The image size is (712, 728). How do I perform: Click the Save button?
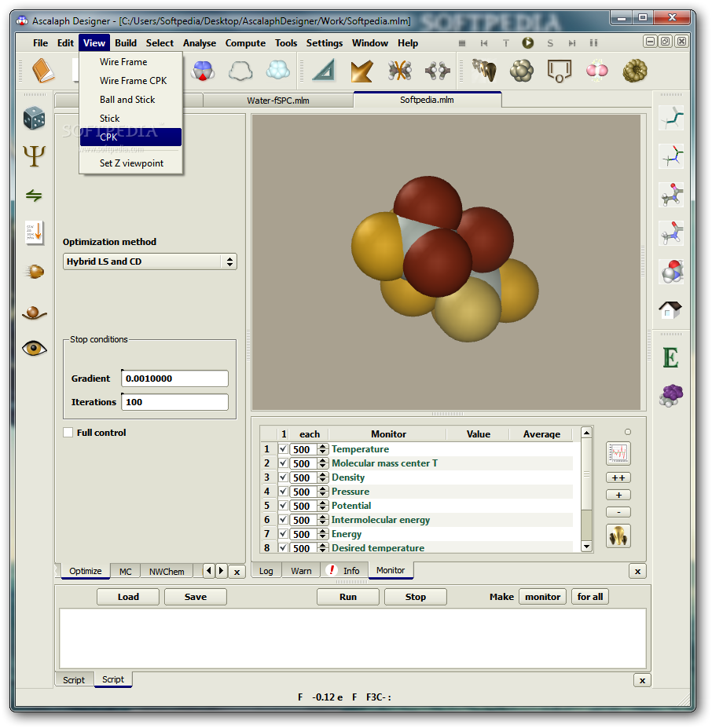(196, 597)
